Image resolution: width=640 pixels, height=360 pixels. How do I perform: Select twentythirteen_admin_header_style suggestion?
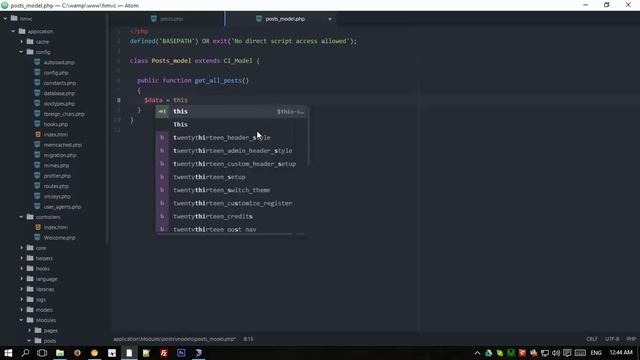[232, 151]
